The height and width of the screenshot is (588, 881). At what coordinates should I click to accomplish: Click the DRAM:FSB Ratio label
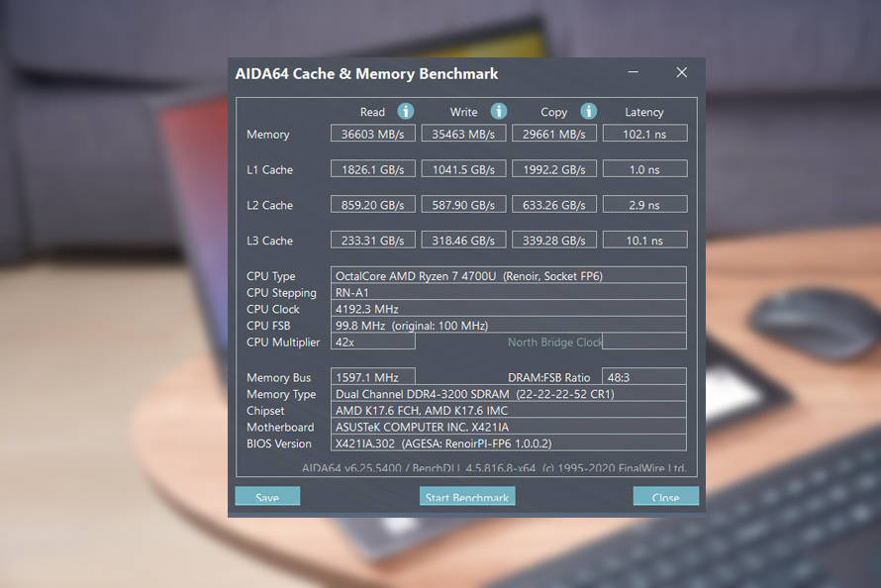tap(549, 377)
